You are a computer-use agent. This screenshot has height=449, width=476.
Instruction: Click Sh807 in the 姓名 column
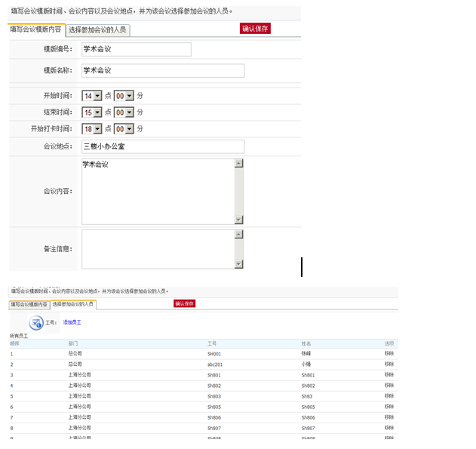coord(309,429)
